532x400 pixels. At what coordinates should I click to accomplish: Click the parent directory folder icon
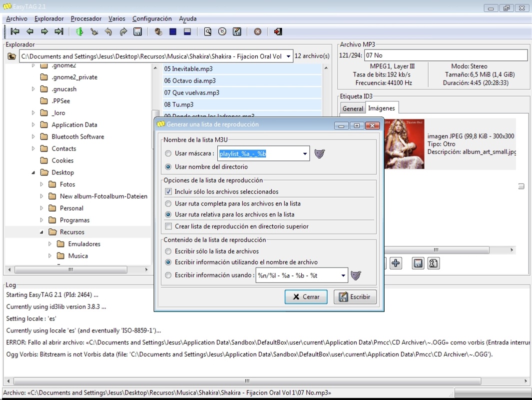point(12,56)
